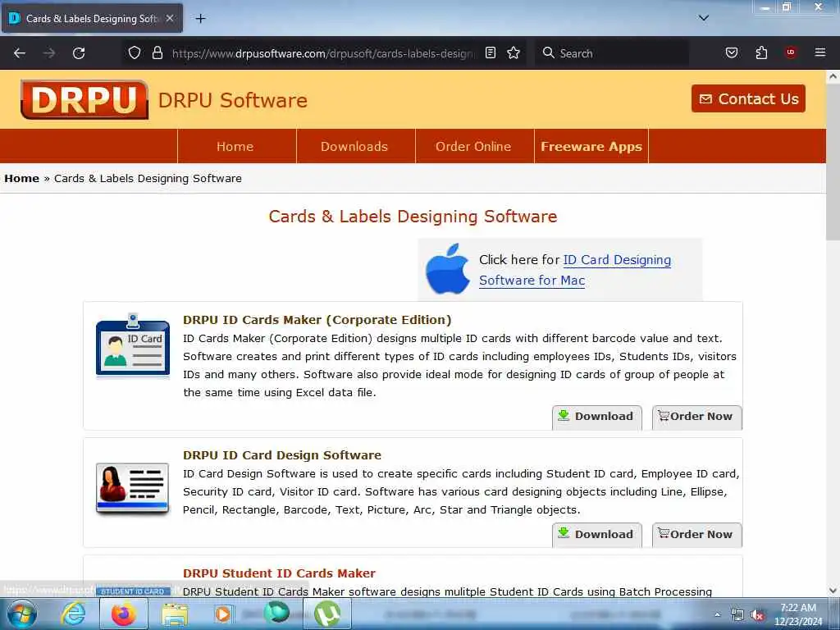Screen dimensions: 840x630
Task: Click Home in the breadcrumb
Action: [x=21, y=178]
